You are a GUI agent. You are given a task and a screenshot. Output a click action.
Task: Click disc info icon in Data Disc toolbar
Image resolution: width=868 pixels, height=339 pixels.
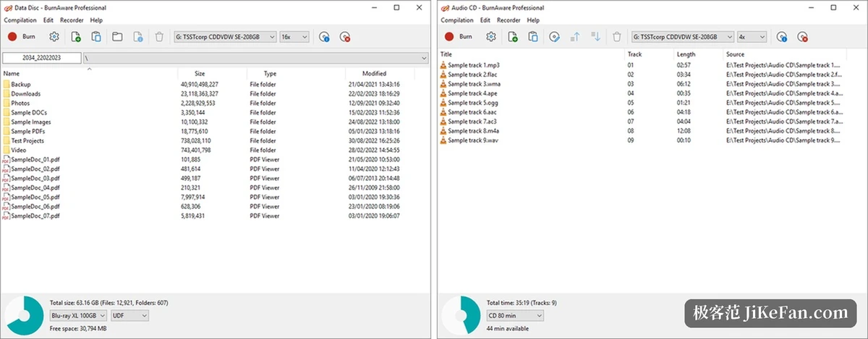(324, 36)
